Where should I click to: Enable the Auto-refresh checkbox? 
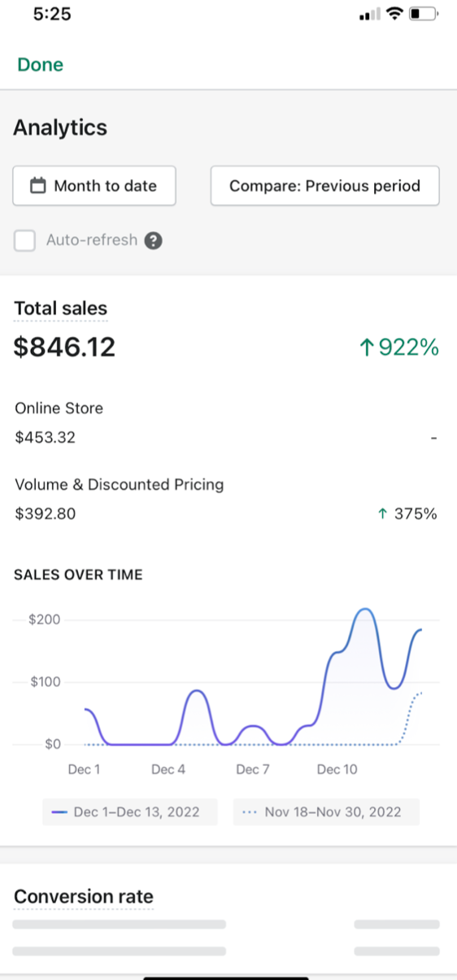point(24,241)
